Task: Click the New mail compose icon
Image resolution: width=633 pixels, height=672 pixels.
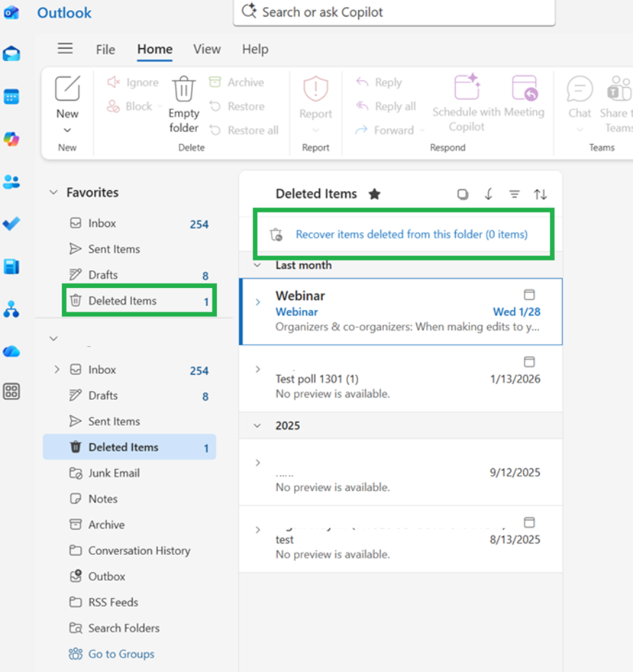Action: tap(67, 88)
